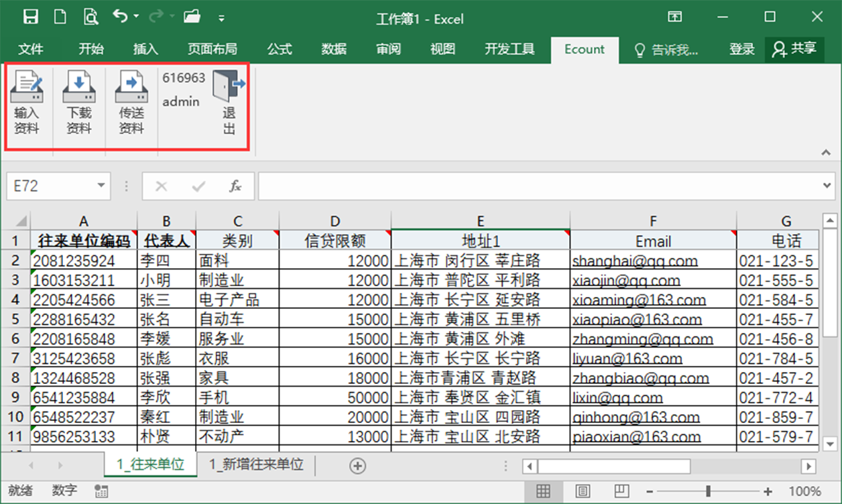Click the 传送资料 send data icon

(131, 87)
